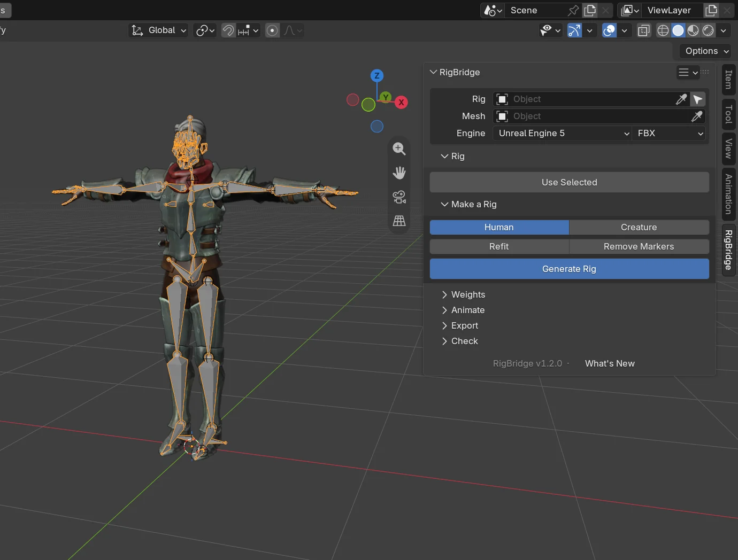Switch to the Tool sidebar tab
Screen dimensions: 738x560
click(728, 114)
